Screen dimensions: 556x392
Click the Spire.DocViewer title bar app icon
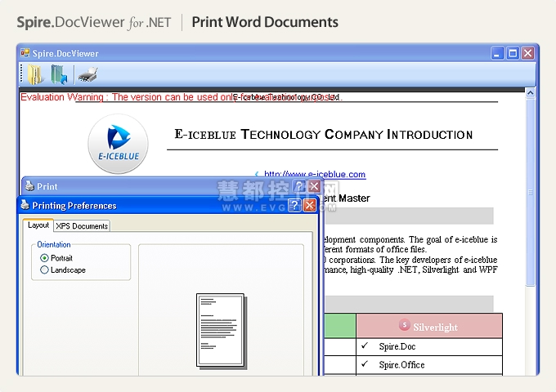coord(25,53)
